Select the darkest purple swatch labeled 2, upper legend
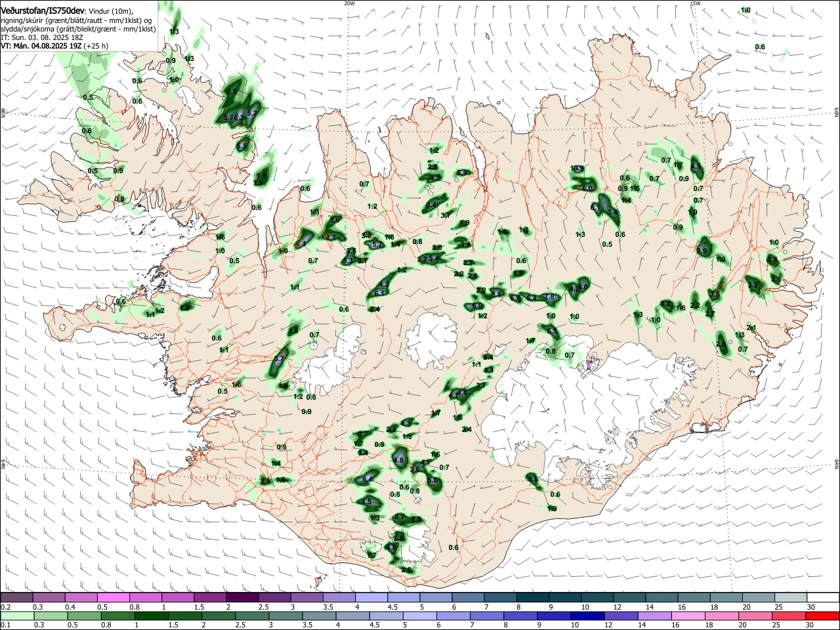The width and height of the screenshot is (840, 630). click(x=243, y=598)
